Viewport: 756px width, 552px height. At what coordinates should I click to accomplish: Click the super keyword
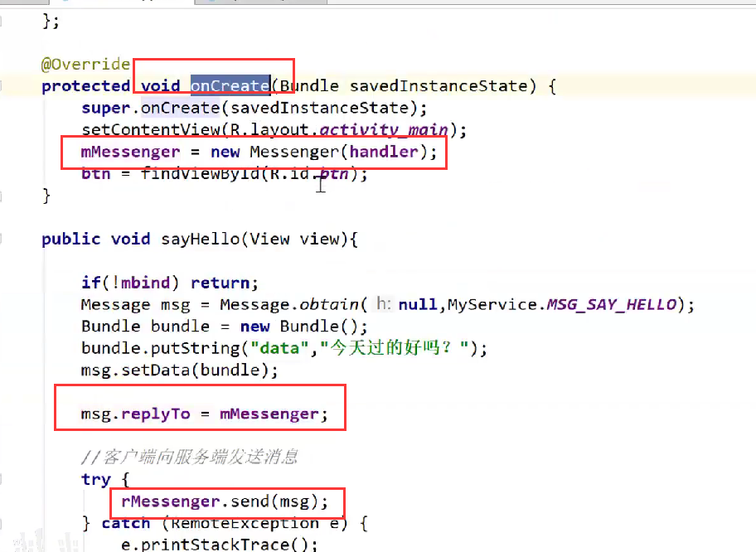pyautogui.click(x=105, y=108)
